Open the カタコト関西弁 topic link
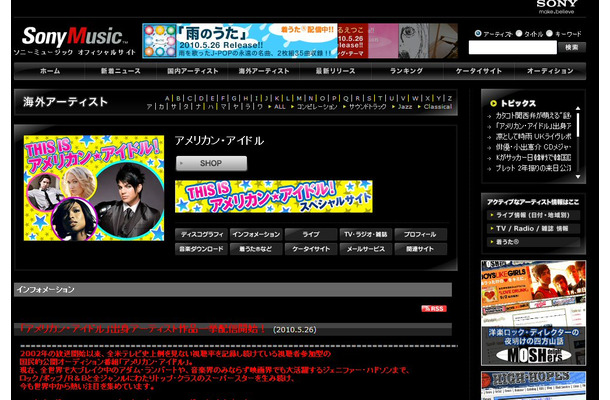 [533, 116]
